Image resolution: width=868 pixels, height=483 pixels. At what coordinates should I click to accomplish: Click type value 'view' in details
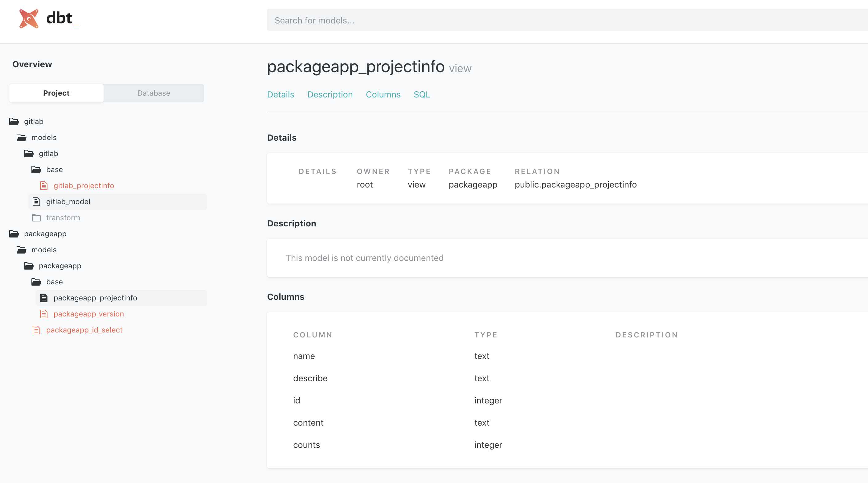pos(416,185)
